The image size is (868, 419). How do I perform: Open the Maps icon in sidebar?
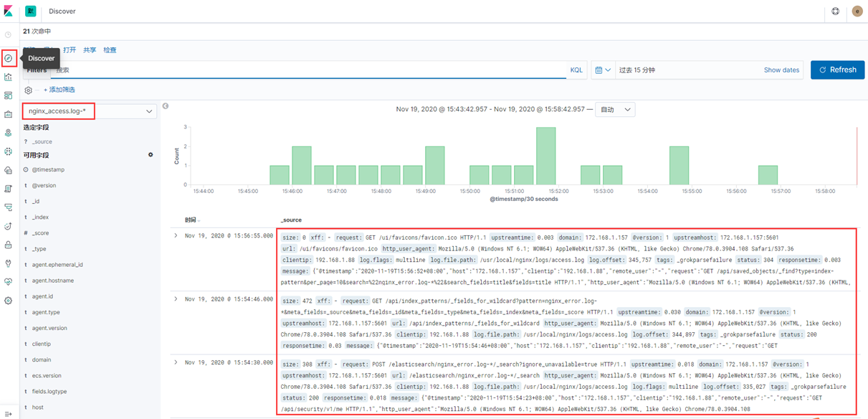(x=8, y=133)
